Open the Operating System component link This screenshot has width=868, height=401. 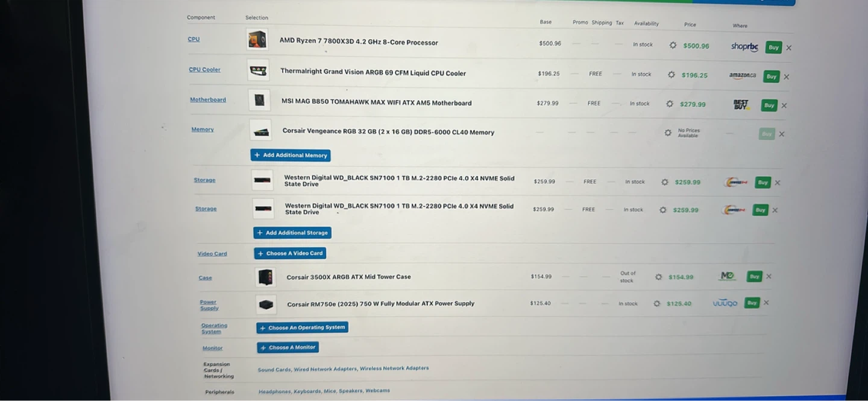[214, 328]
